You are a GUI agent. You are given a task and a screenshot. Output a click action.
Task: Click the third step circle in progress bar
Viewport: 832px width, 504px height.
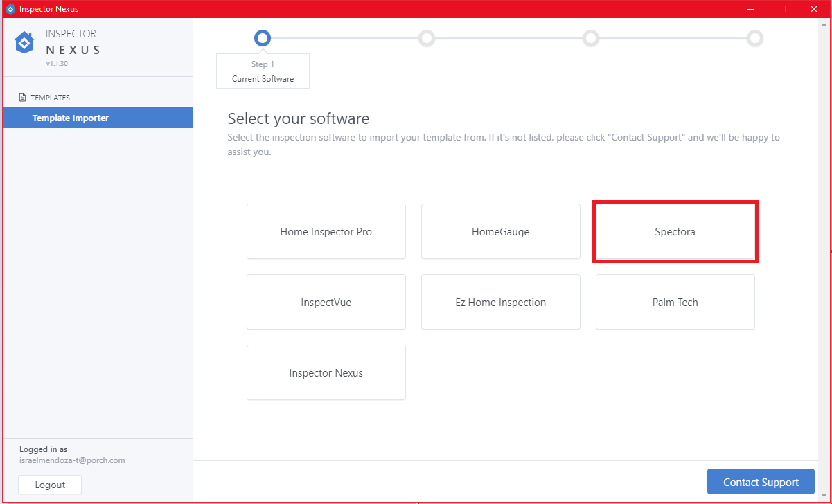click(591, 38)
